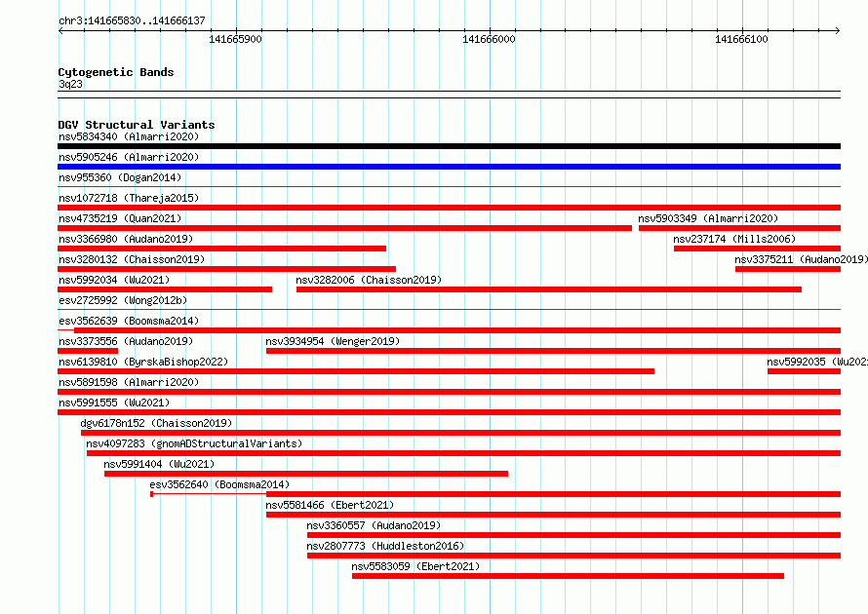Open nsv1072718 (Thareja2015) variant
Image resolution: width=868 pixels, height=614 pixels.
click(x=129, y=198)
